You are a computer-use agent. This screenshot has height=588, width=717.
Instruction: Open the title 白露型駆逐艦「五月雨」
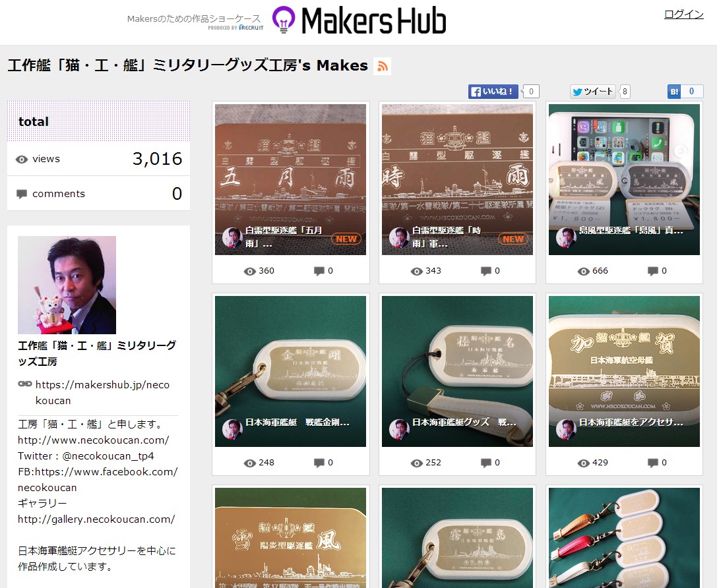(284, 237)
